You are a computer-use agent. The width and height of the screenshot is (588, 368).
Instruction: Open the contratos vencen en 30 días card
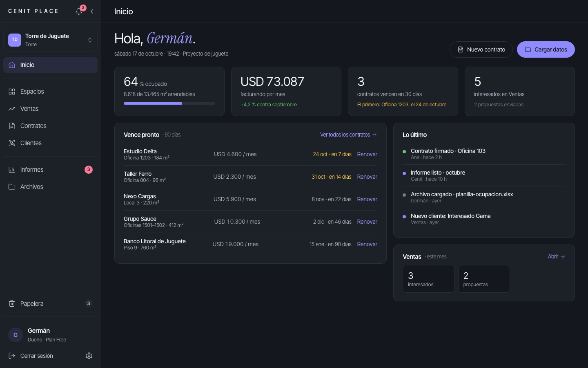[403, 92]
